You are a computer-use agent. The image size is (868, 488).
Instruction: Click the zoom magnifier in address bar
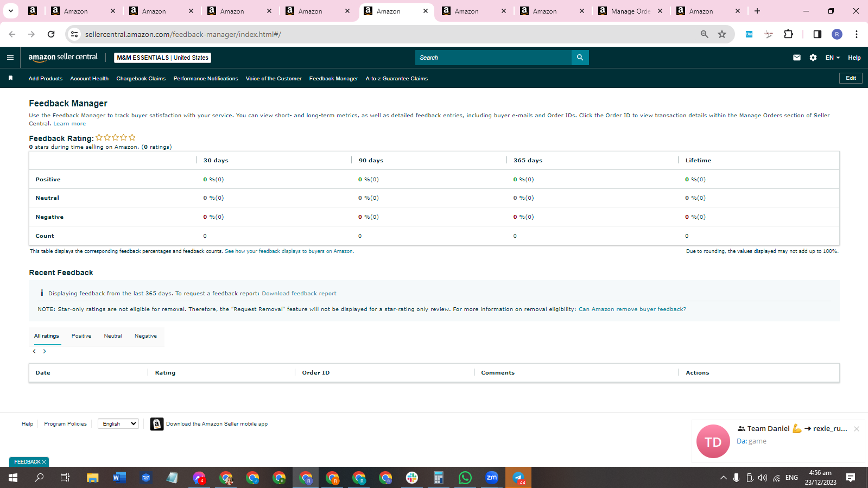(x=705, y=34)
